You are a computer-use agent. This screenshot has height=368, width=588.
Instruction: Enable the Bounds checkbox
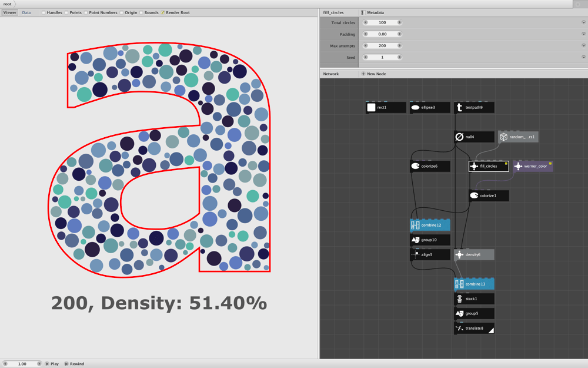point(141,13)
